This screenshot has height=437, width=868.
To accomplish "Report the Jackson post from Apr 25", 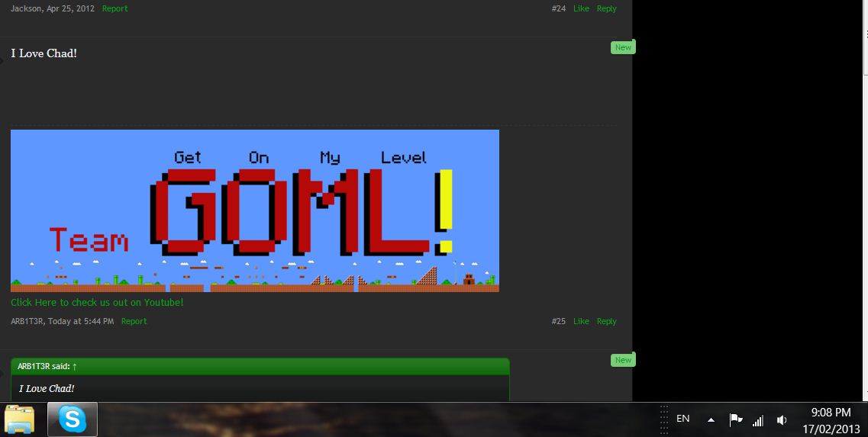I will 115,8.
